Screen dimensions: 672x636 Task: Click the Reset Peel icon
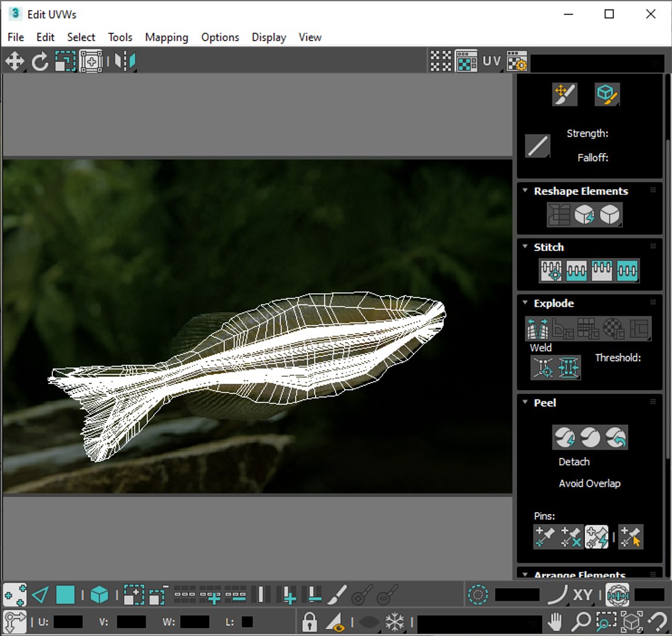tap(615, 438)
